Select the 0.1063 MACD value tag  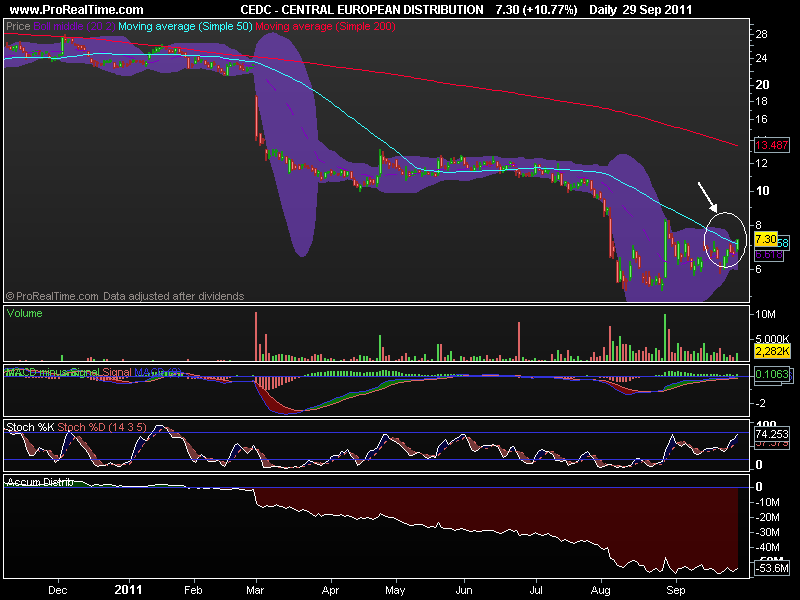coord(771,374)
